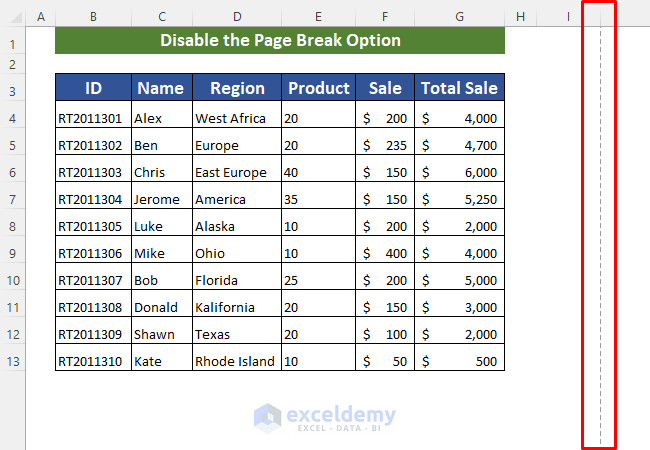This screenshot has width=650, height=450.
Task: Select the row 13 header
Action: coord(13,361)
